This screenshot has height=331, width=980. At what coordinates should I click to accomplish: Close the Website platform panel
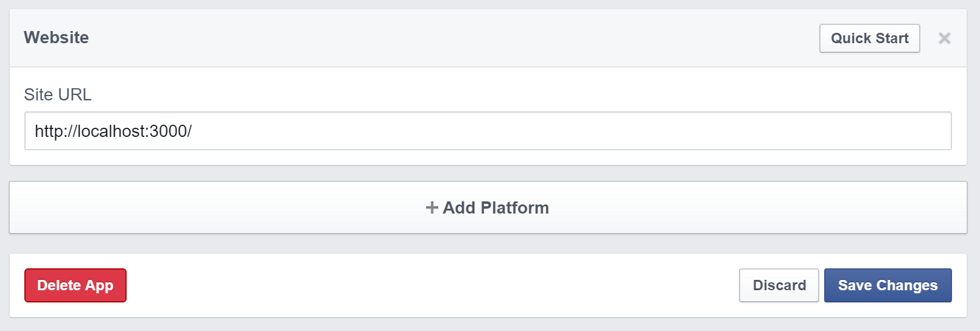click(944, 38)
